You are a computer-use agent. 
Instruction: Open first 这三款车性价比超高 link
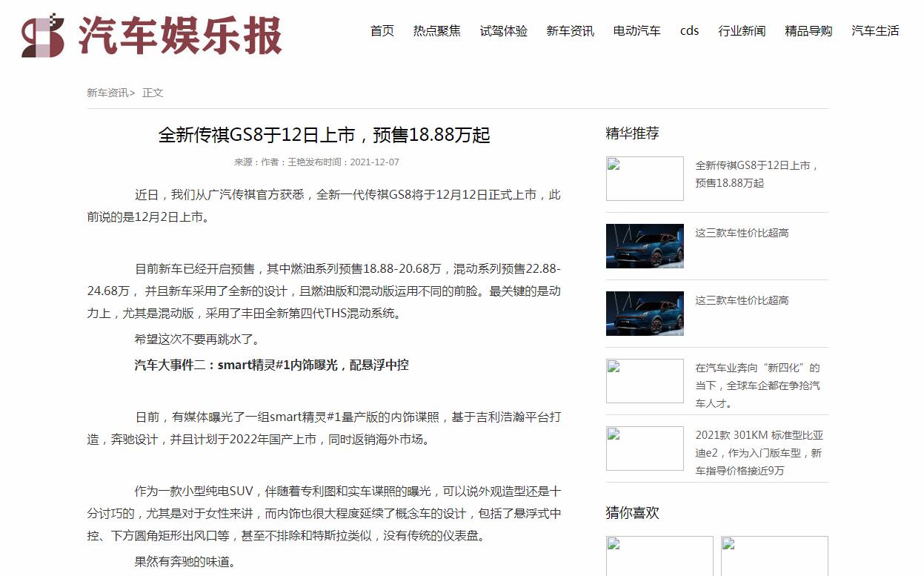tap(742, 233)
